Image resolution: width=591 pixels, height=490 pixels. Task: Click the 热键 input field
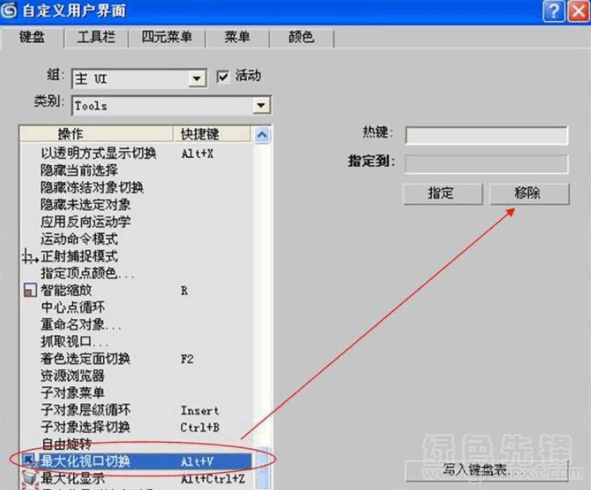pyautogui.click(x=486, y=135)
